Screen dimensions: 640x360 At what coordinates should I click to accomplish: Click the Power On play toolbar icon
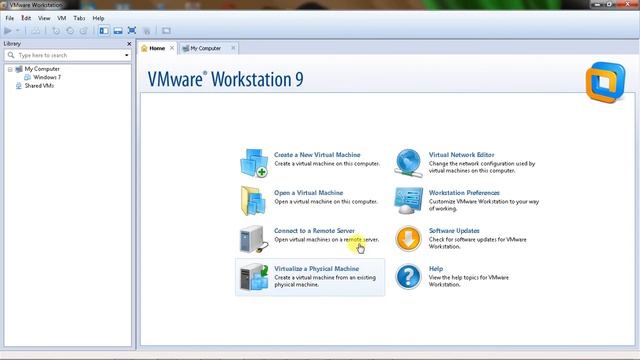[x=8, y=31]
